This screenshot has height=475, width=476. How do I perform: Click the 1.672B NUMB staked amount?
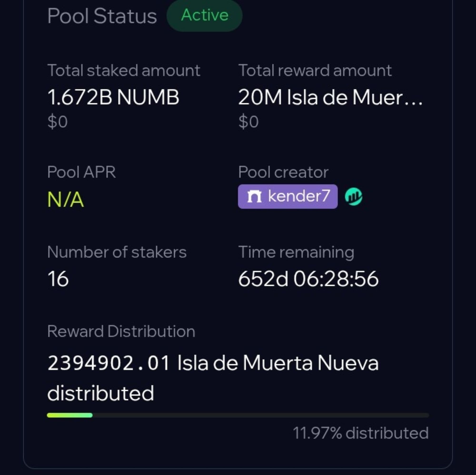tap(113, 98)
